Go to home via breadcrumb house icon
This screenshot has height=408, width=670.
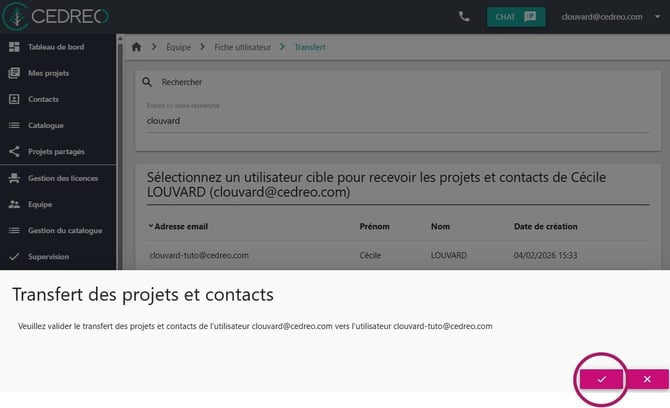[x=136, y=47]
